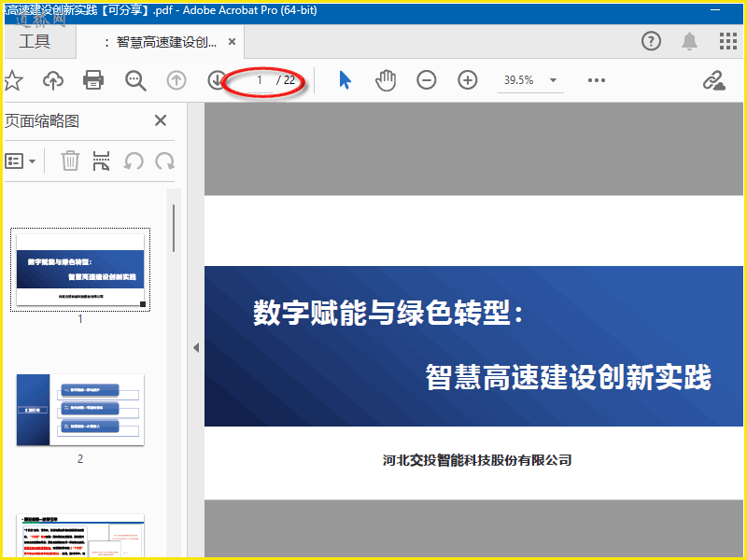Rotate page clockwise
The width and height of the screenshot is (747, 560).
[165, 161]
